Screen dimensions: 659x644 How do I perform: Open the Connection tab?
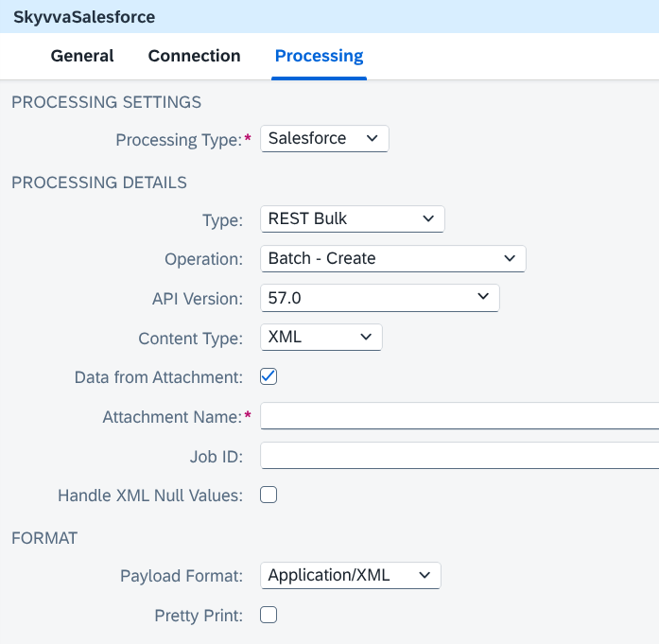[x=194, y=56]
